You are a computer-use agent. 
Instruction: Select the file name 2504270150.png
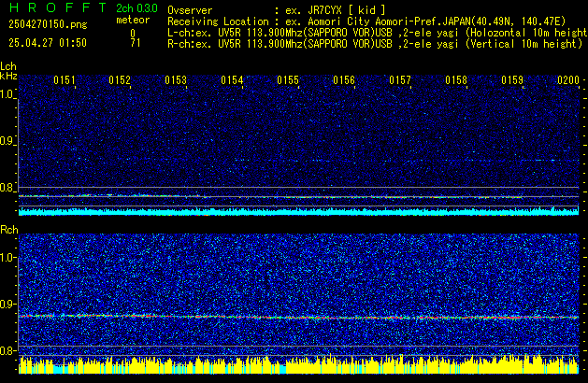click(48, 24)
